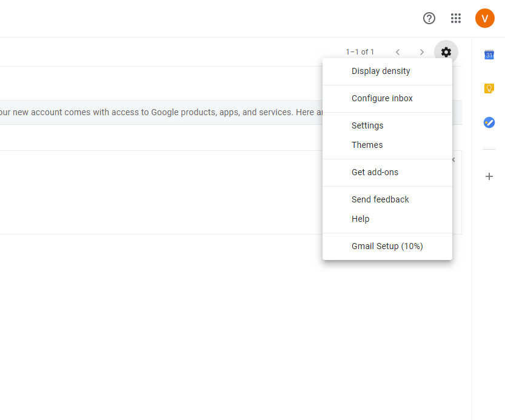Viewport: 505px width, 420px height.
Task: Open the Support help icon
Action: [x=429, y=18]
